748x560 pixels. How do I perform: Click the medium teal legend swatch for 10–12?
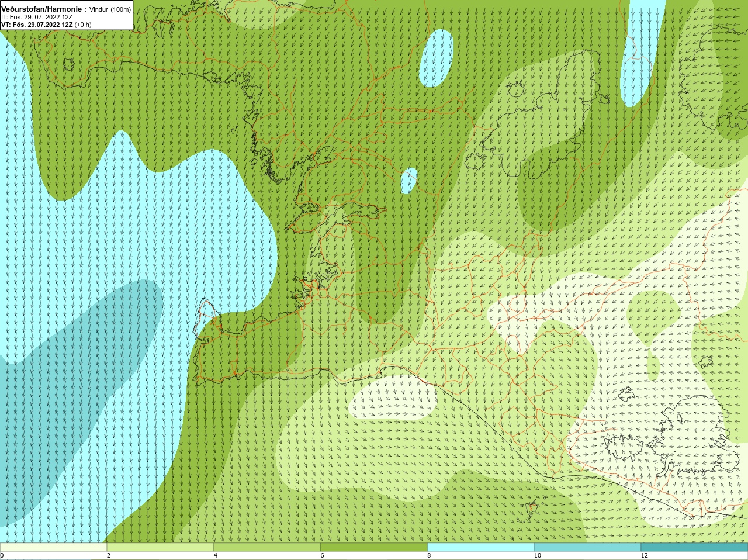pyautogui.click(x=587, y=547)
